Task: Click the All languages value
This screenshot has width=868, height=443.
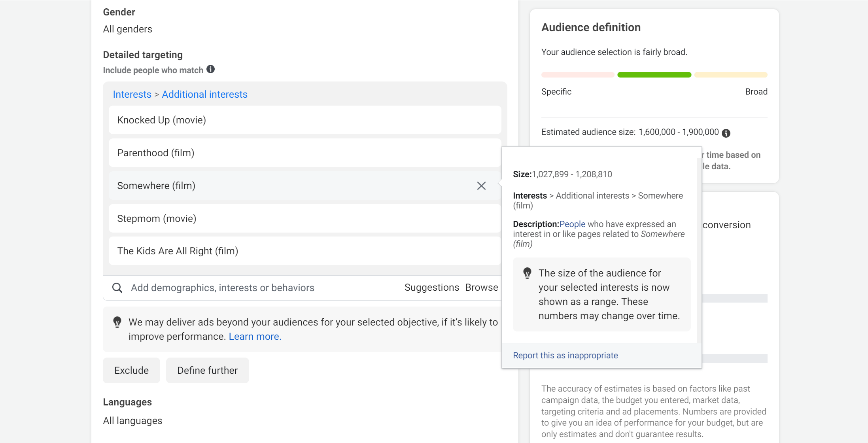Action: point(133,421)
